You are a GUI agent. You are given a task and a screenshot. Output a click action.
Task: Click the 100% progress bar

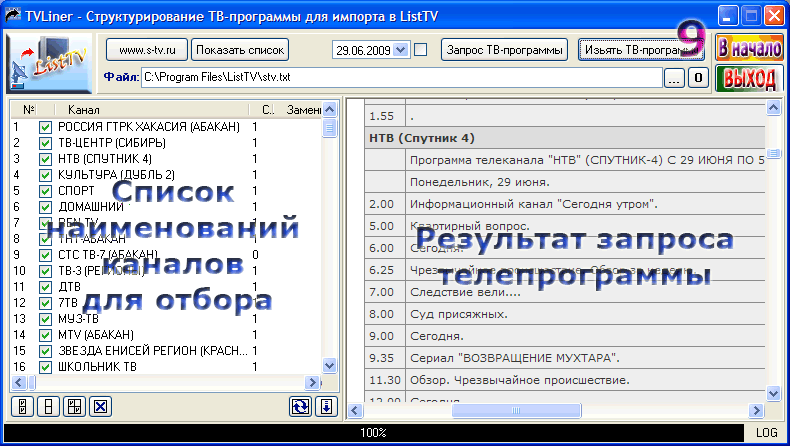pos(373,432)
